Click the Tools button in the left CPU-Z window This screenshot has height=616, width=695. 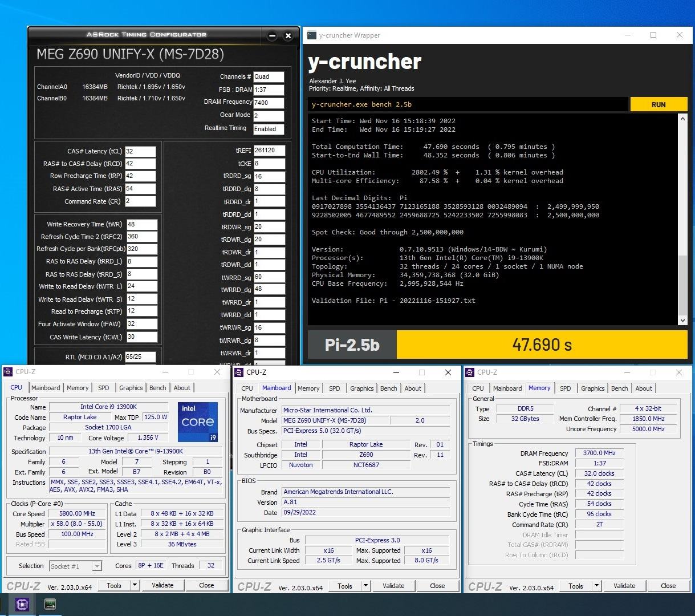coord(114,585)
